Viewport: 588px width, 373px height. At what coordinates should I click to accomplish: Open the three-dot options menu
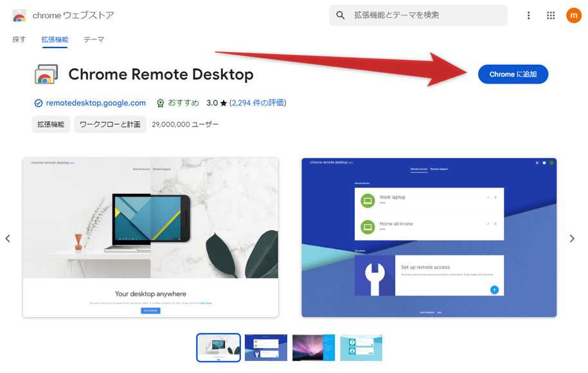click(x=528, y=15)
